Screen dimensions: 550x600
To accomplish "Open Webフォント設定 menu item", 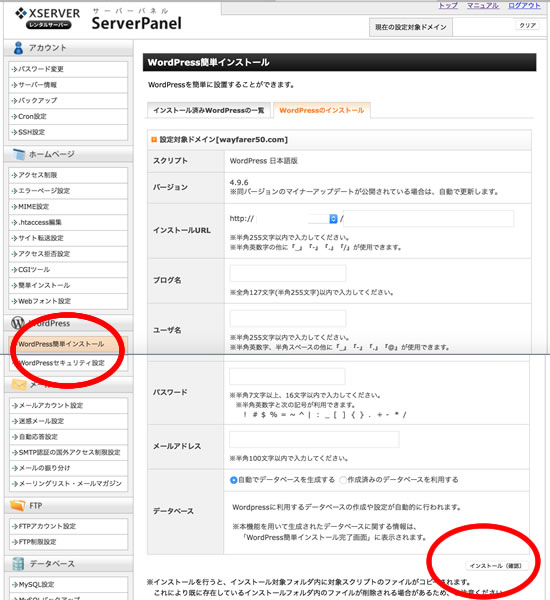I will click(x=68, y=301).
